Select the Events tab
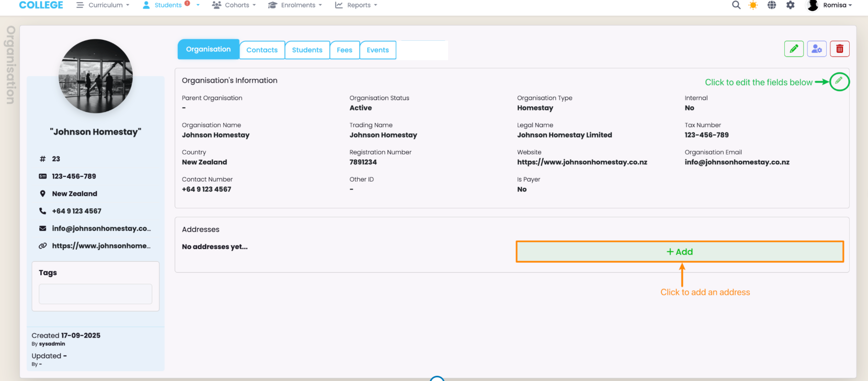The width and height of the screenshot is (868, 381). click(378, 50)
